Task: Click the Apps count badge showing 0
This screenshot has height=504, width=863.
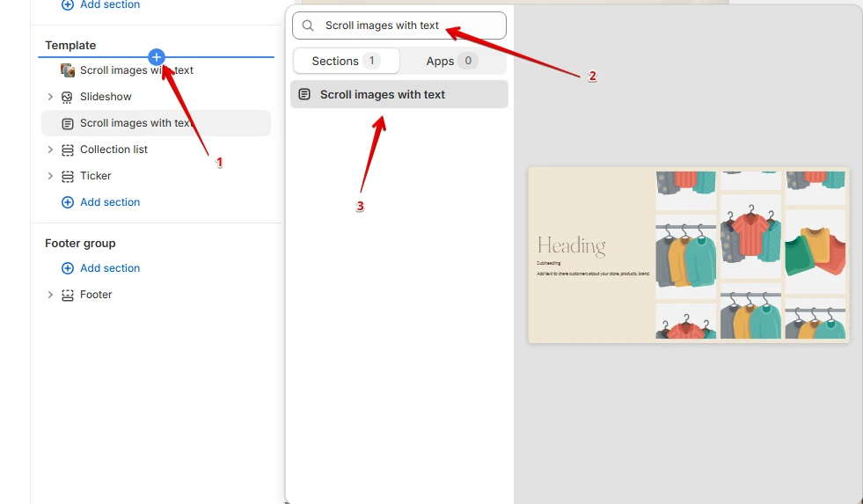Action: click(468, 61)
